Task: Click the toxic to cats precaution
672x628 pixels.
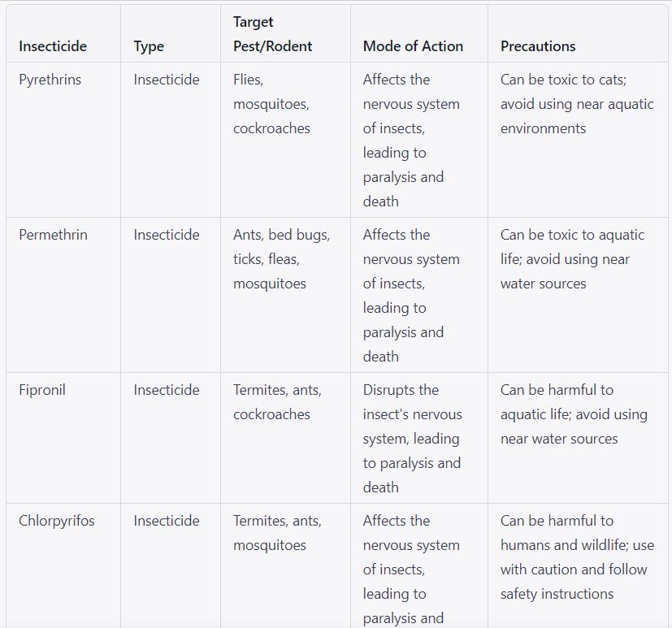Action: pos(577,104)
